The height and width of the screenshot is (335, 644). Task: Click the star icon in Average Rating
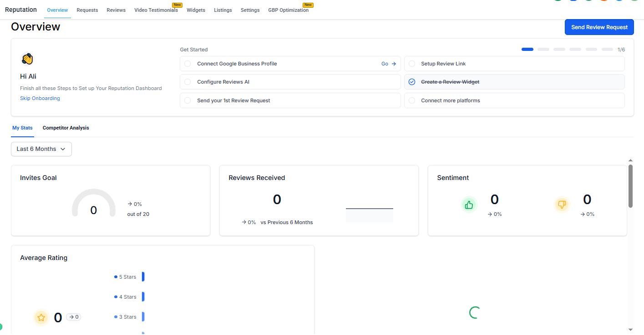tap(41, 317)
